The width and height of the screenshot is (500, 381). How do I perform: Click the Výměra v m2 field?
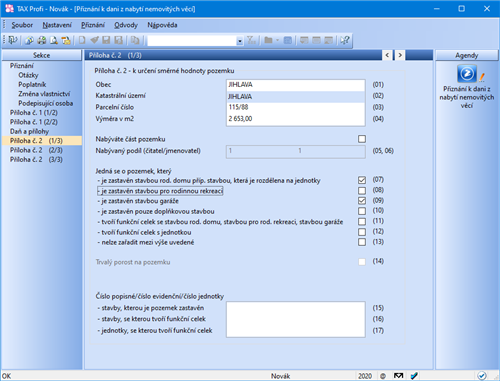point(296,119)
